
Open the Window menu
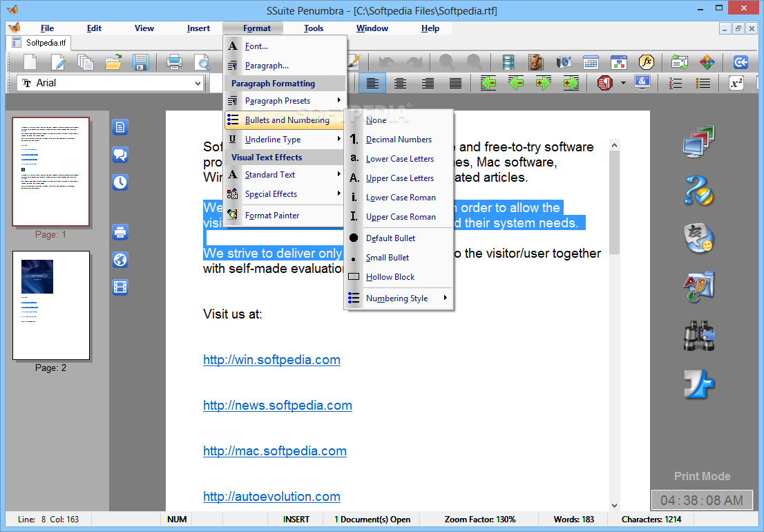point(372,28)
